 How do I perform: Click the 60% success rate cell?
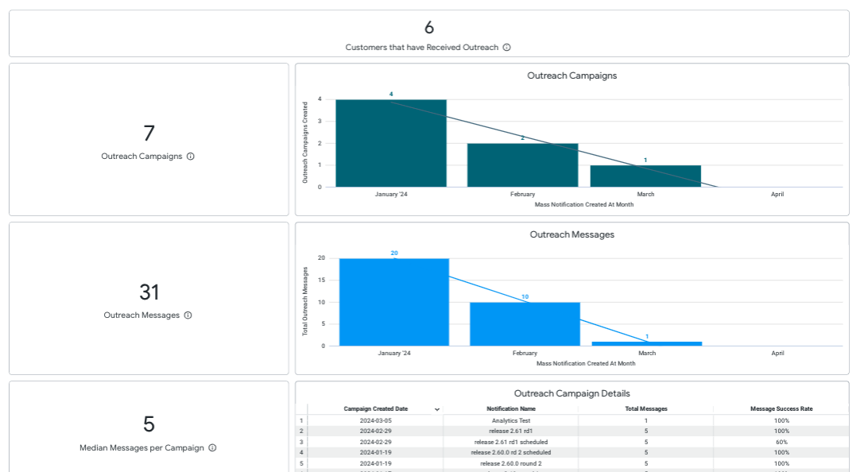[x=781, y=442]
